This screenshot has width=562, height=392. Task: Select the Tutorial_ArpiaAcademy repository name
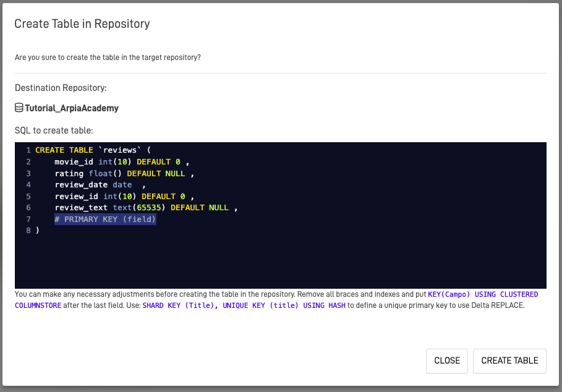72,108
